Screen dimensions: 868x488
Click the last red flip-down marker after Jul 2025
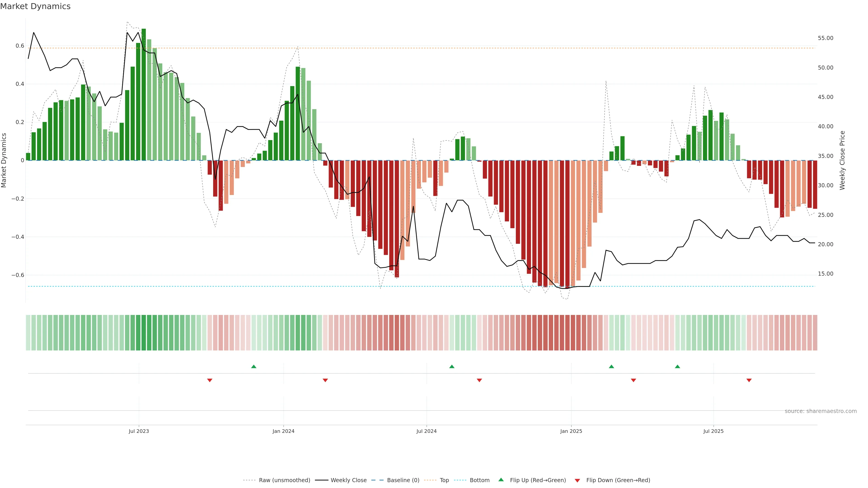(x=749, y=380)
